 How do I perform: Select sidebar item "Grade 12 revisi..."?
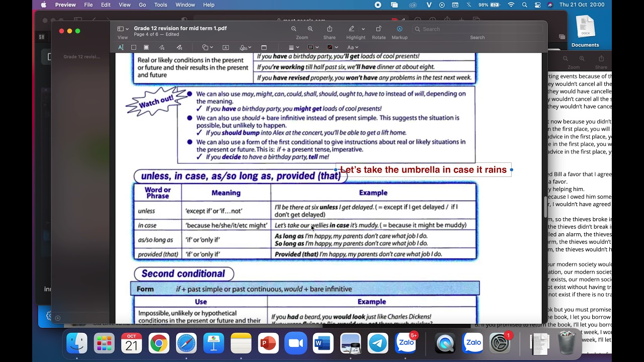tap(82, 57)
